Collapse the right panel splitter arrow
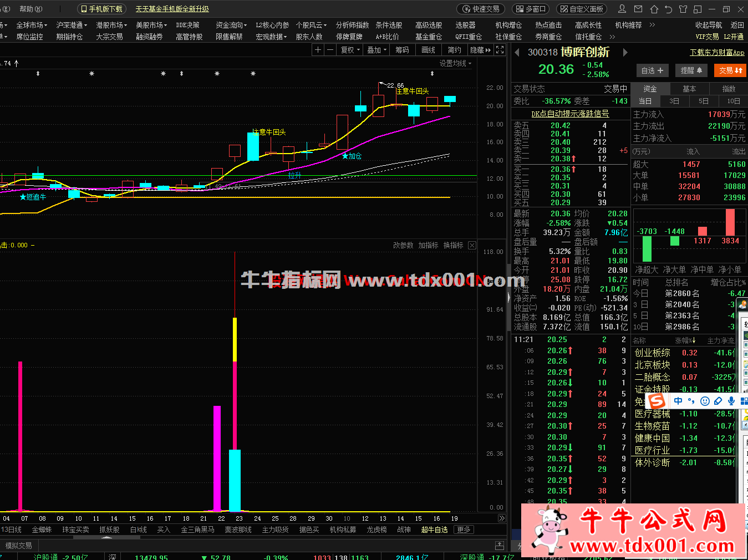 tap(508, 298)
